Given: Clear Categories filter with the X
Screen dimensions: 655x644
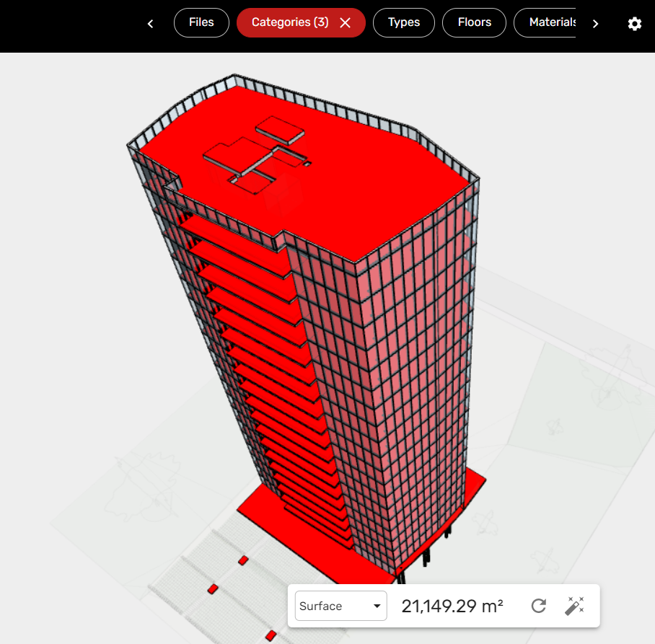Looking at the screenshot, I should coord(346,23).
